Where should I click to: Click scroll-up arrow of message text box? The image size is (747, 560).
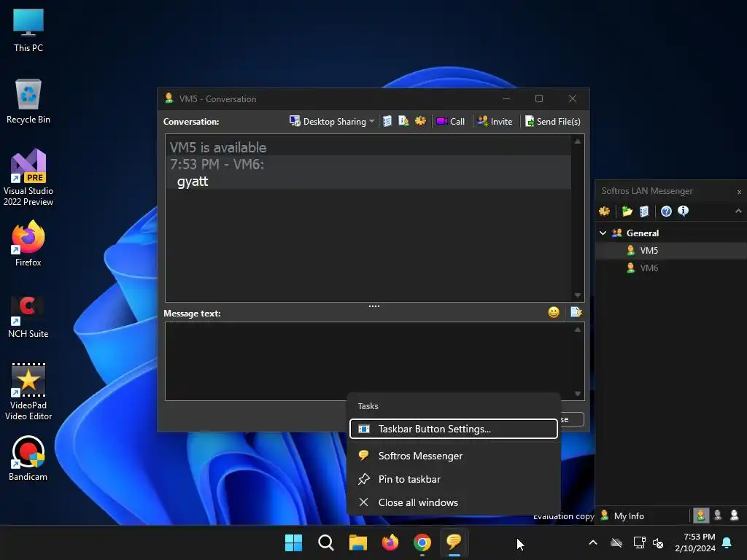[x=578, y=330]
